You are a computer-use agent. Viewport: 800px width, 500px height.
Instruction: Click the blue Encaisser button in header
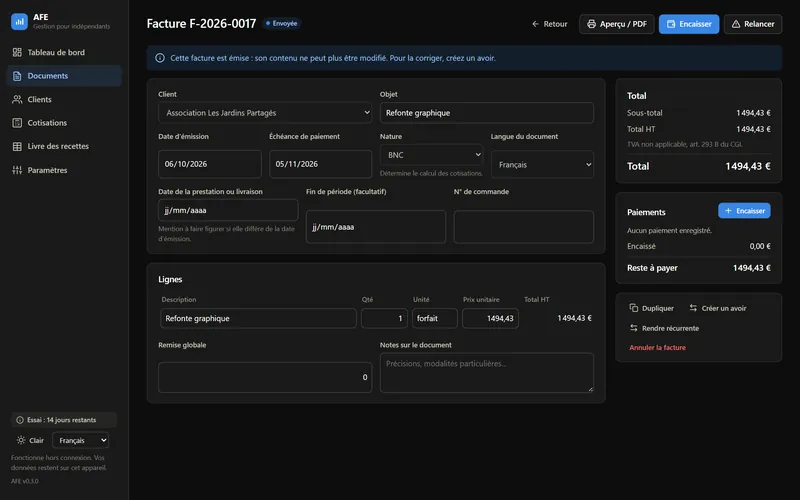pos(689,24)
